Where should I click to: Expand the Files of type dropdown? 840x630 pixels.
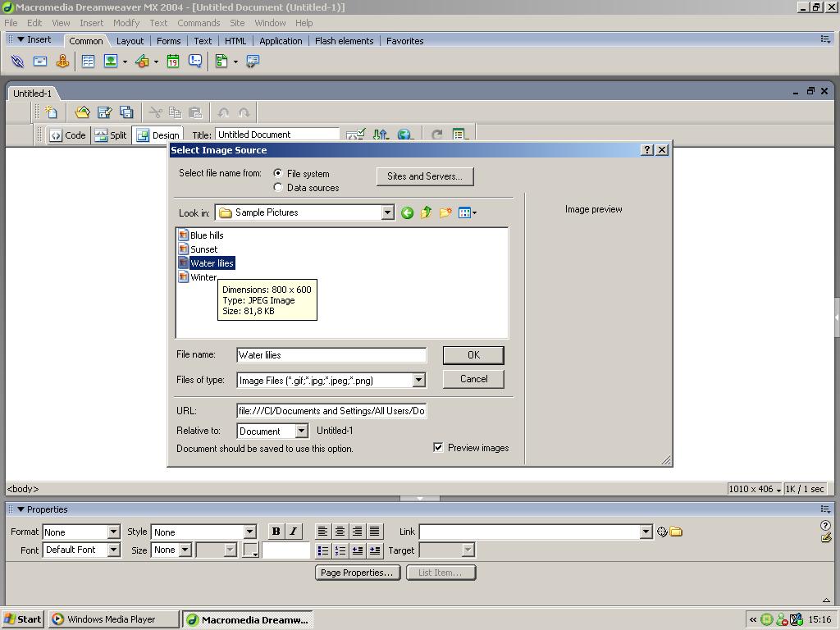point(418,381)
